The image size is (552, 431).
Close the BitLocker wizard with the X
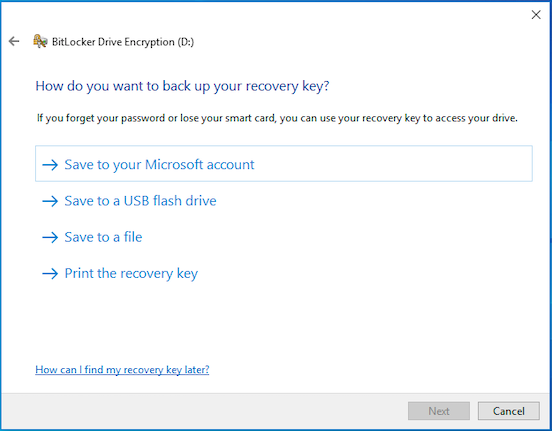(536, 15)
